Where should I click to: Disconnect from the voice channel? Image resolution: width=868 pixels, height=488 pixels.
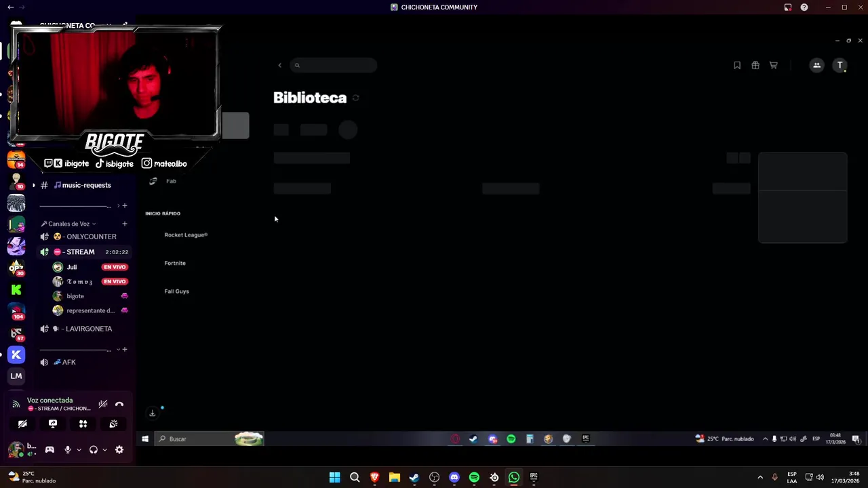pyautogui.click(x=119, y=405)
